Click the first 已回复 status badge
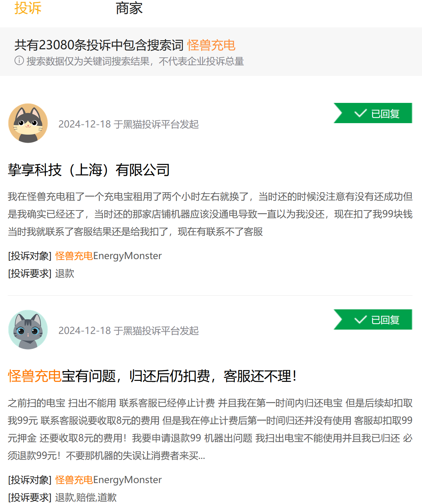 click(373, 113)
